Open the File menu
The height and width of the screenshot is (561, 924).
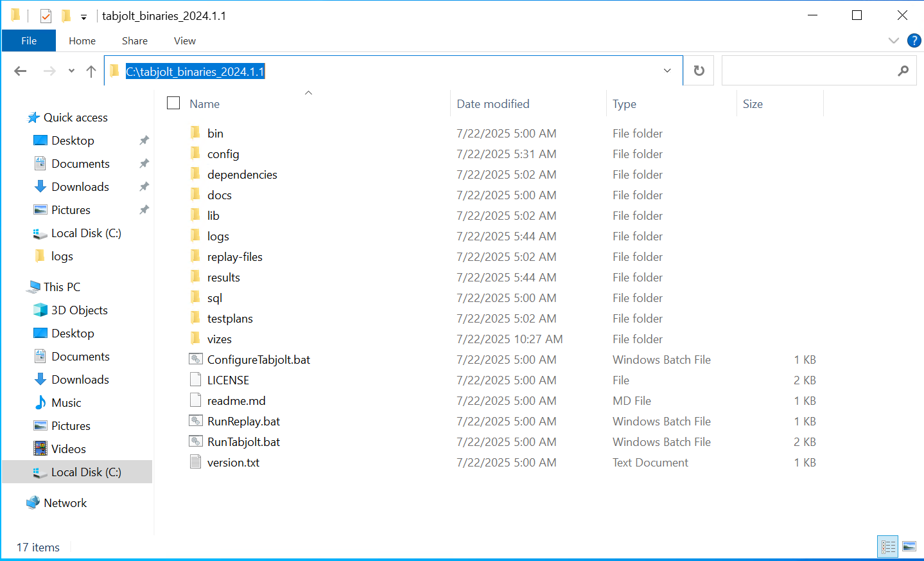point(29,40)
